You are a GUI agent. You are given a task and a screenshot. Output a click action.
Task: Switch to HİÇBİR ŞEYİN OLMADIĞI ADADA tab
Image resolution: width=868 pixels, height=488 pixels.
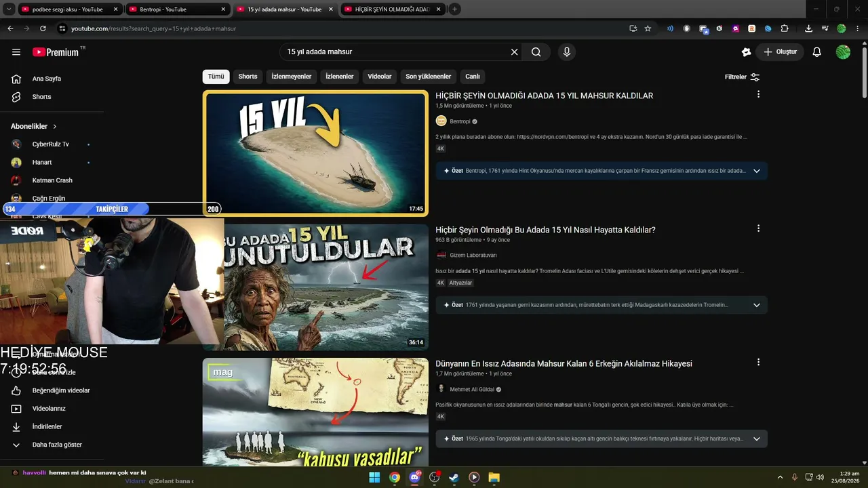coord(392,9)
